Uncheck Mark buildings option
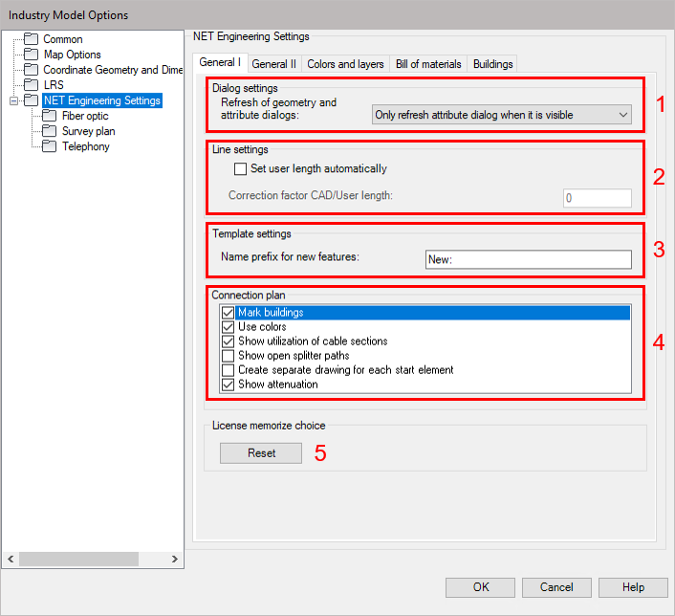The image size is (675, 616). pyautogui.click(x=229, y=313)
